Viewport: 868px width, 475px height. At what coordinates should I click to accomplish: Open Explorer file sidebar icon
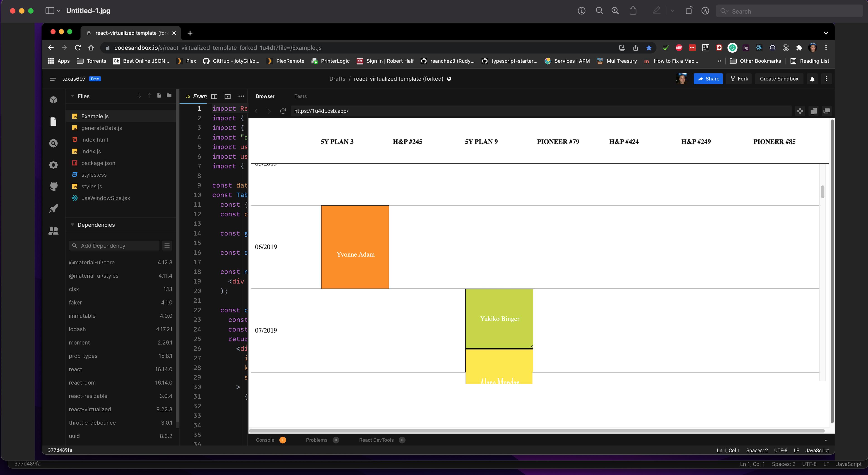click(53, 122)
